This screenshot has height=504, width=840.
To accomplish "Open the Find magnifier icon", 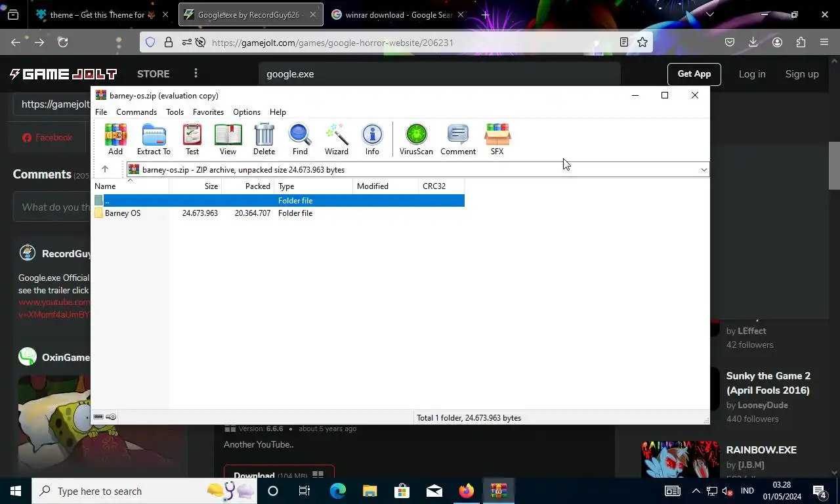I will [x=300, y=139].
